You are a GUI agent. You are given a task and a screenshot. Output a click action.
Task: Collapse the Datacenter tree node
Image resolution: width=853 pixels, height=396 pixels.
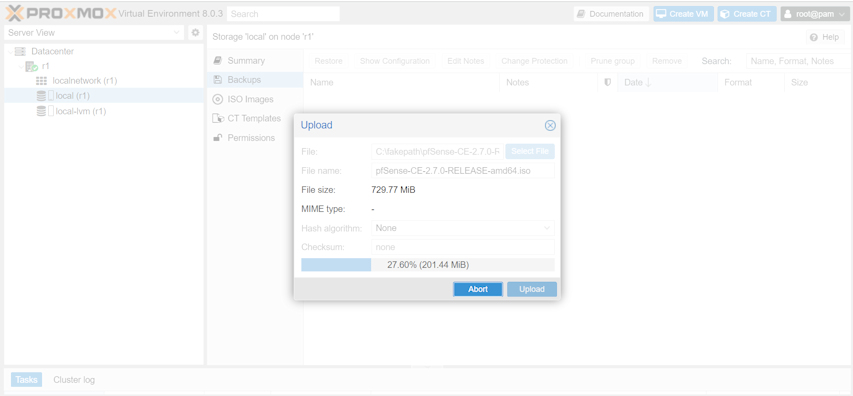click(x=9, y=52)
